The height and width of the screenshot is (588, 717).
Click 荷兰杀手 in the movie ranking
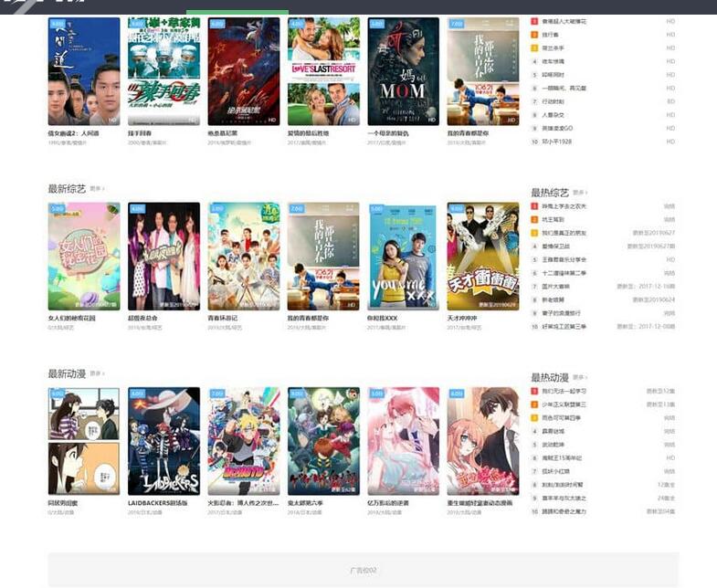[554, 48]
